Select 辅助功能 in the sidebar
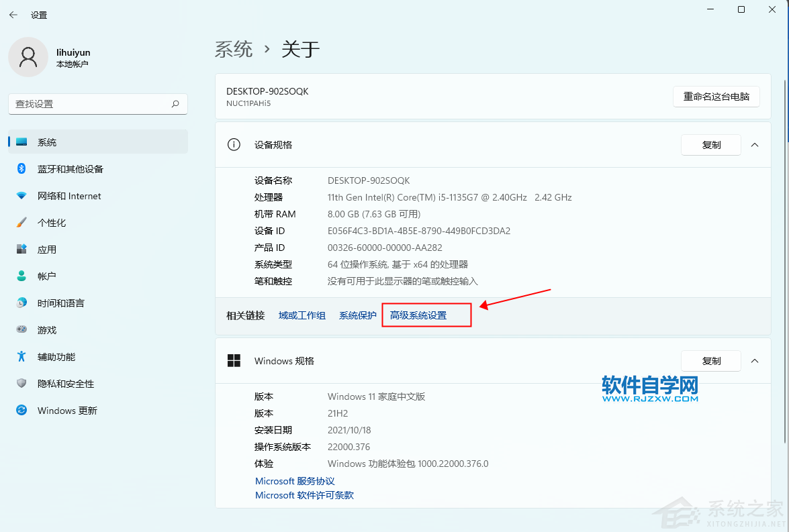 tap(98, 357)
